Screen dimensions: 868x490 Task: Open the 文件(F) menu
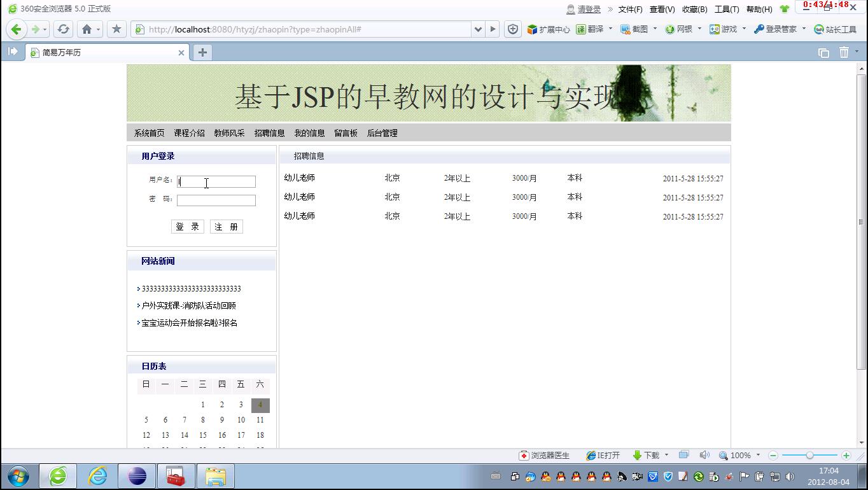click(x=630, y=9)
